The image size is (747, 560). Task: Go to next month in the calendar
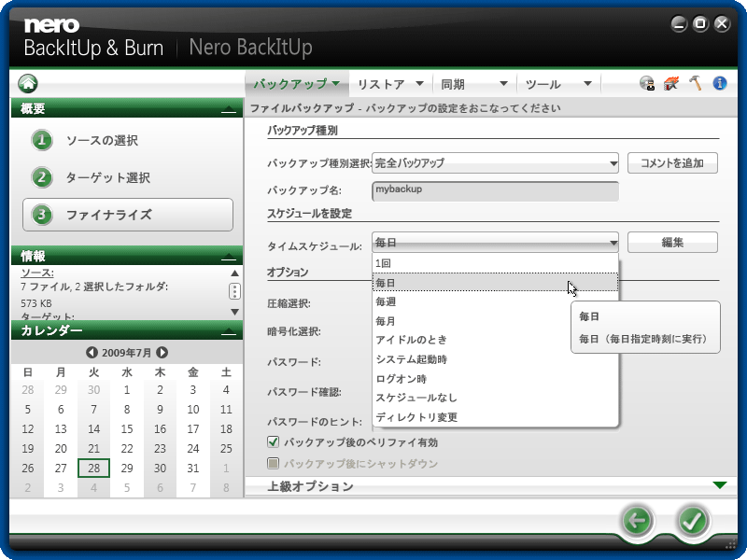pyautogui.click(x=162, y=353)
